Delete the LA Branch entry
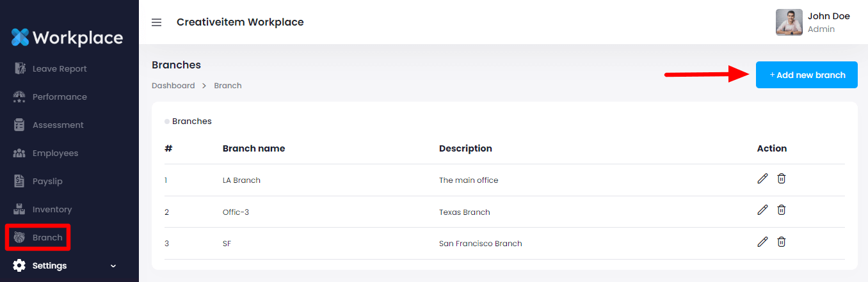Screen dimensions: 868x282 pyautogui.click(x=782, y=179)
